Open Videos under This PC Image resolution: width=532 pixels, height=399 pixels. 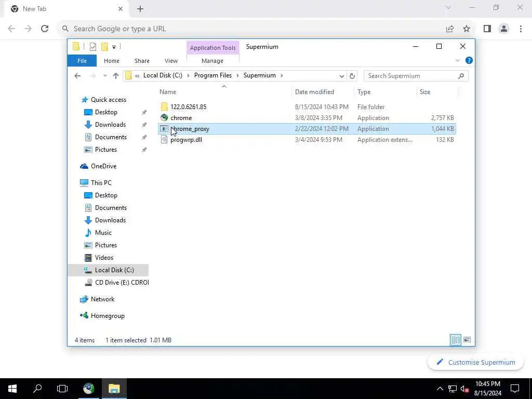point(104,258)
